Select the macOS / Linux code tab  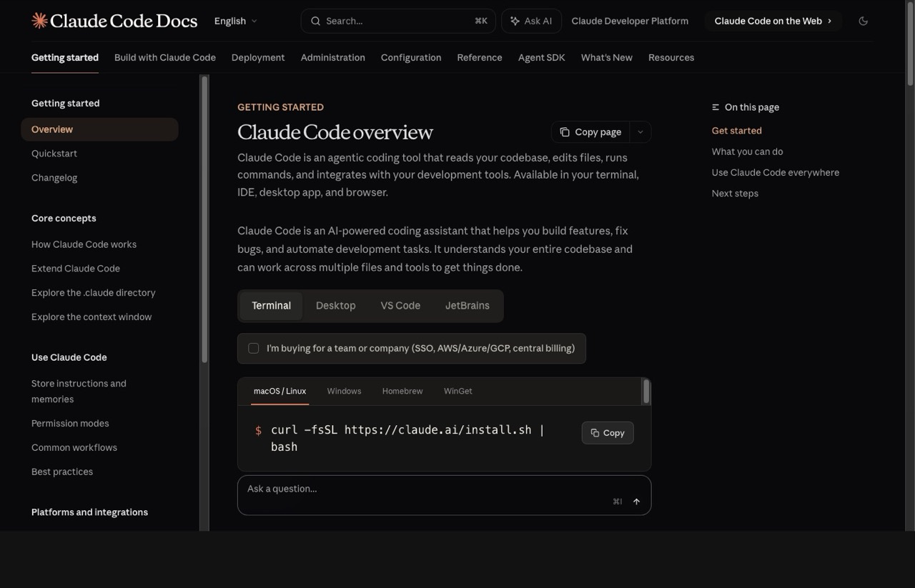pyautogui.click(x=280, y=391)
